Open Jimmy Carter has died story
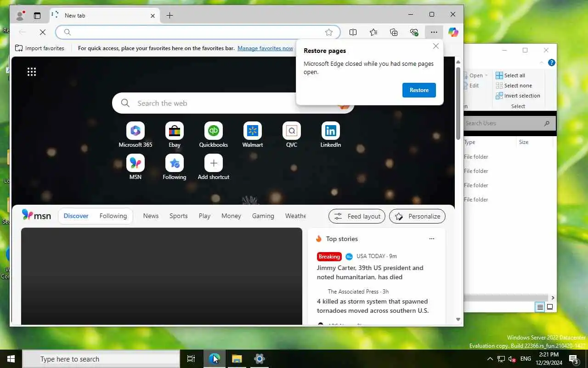Screen dimensions: 588x368 pyautogui.click(x=370, y=272)
